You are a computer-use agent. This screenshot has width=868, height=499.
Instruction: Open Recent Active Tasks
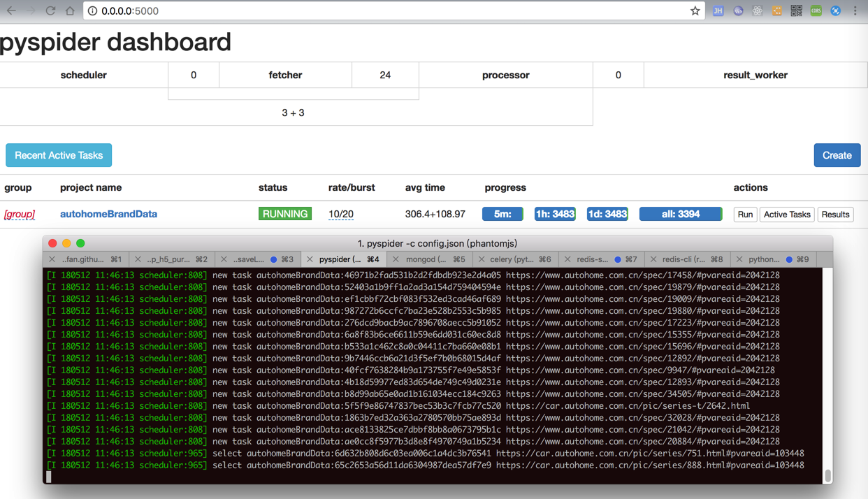[x=59, y=155]
